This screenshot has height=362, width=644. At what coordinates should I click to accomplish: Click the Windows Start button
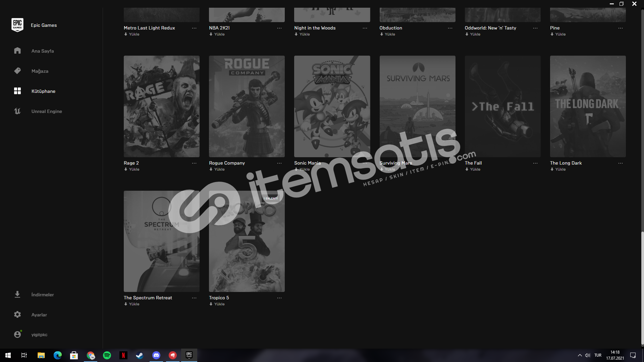(8, 355)
